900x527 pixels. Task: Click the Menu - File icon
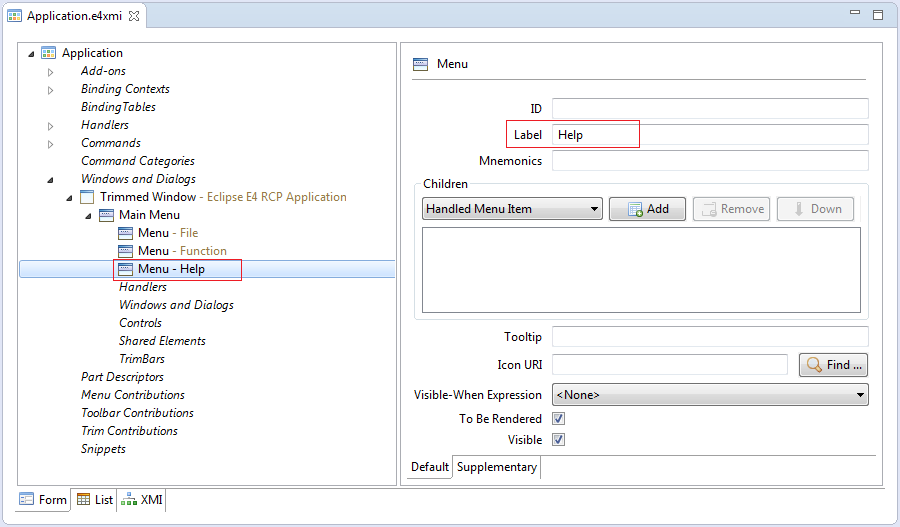(x=125, y=233)
